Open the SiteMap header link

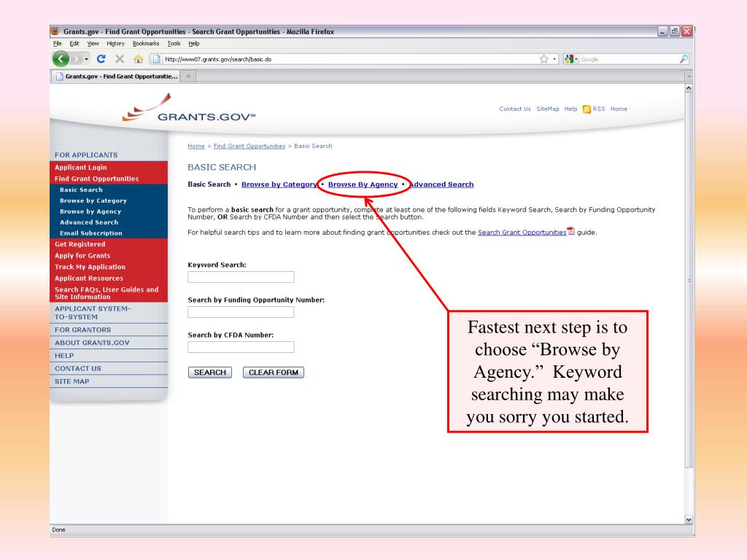547,109
